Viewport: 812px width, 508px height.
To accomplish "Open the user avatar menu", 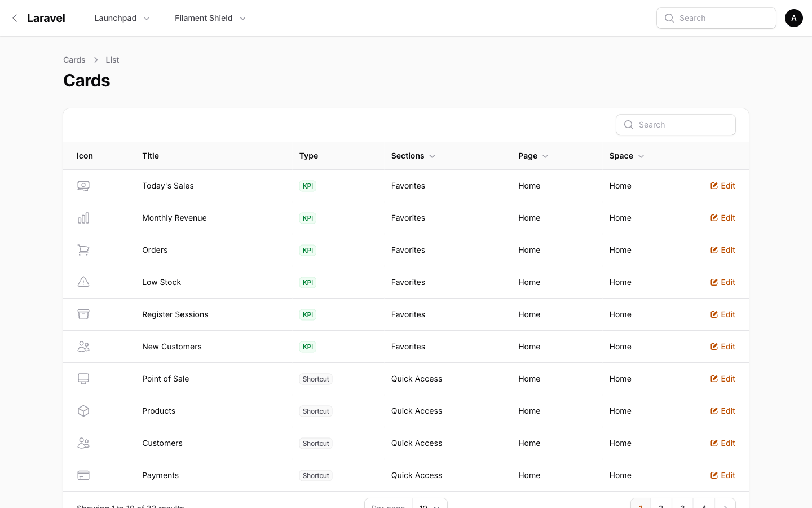I will (x=794, y=18).
